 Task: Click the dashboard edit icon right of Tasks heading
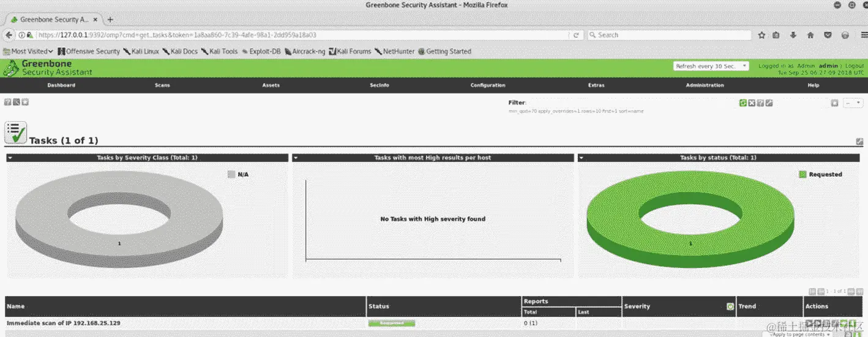859,142
